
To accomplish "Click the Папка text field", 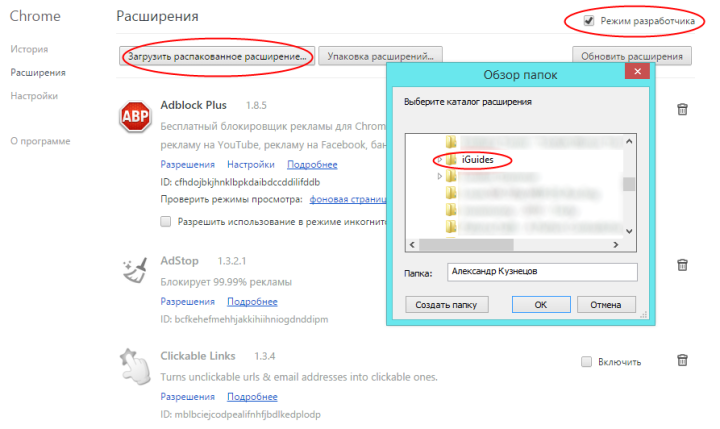I will [x=542, y=272].
